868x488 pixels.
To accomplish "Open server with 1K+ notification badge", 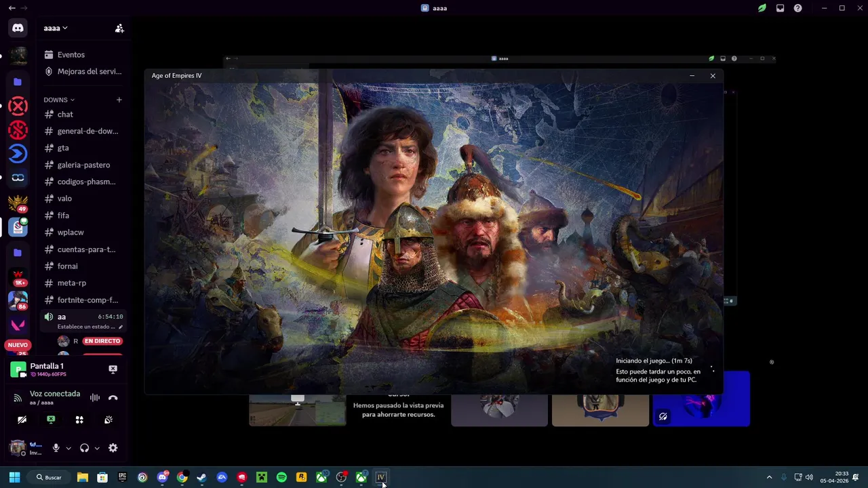I will [18, 277].
